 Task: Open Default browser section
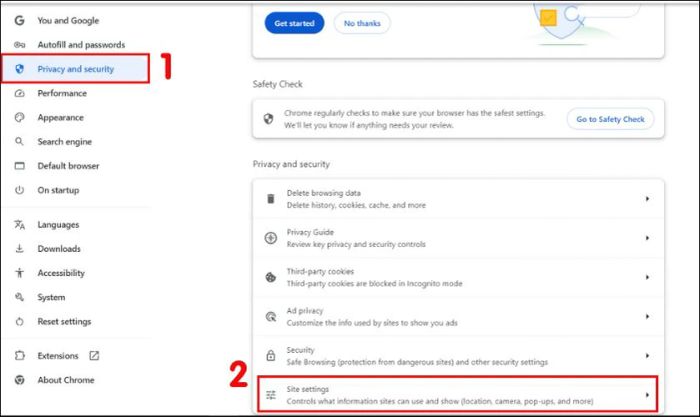(68, 166)
